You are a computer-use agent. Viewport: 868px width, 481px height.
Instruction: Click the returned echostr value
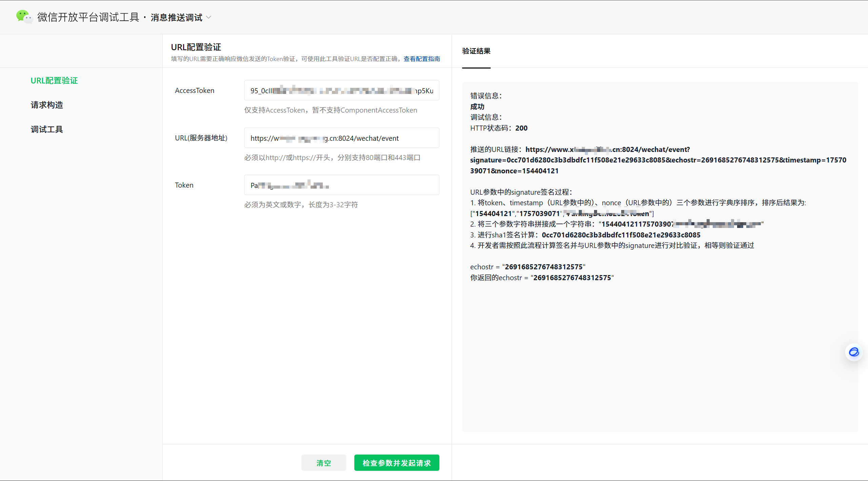[x=572, y=278]
